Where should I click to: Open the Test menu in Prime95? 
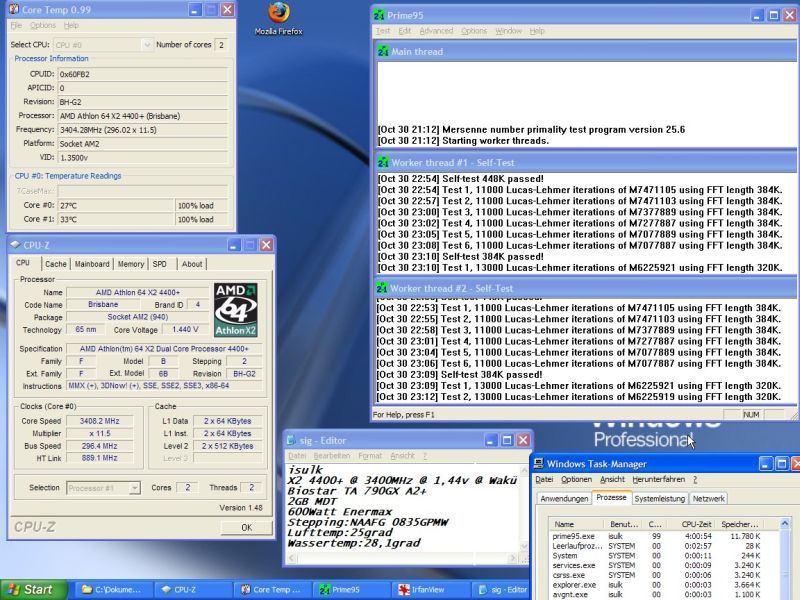click(x=383, y=31)
